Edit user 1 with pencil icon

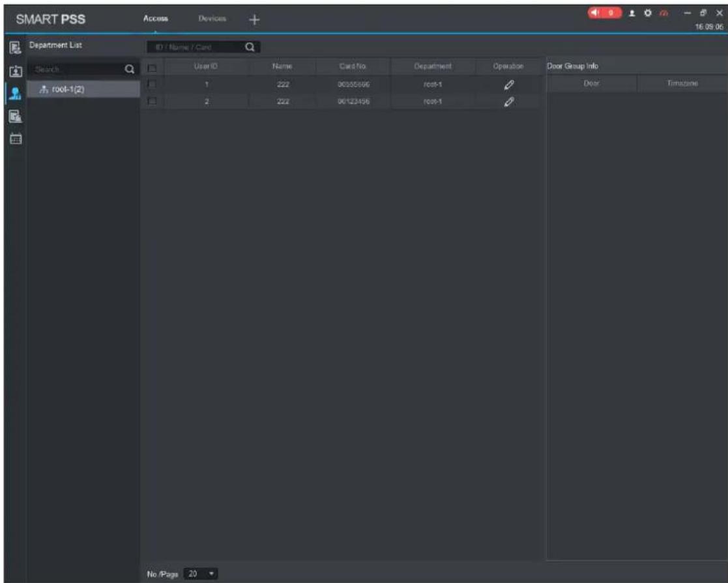pyautogui.click(x=509, y=85)
